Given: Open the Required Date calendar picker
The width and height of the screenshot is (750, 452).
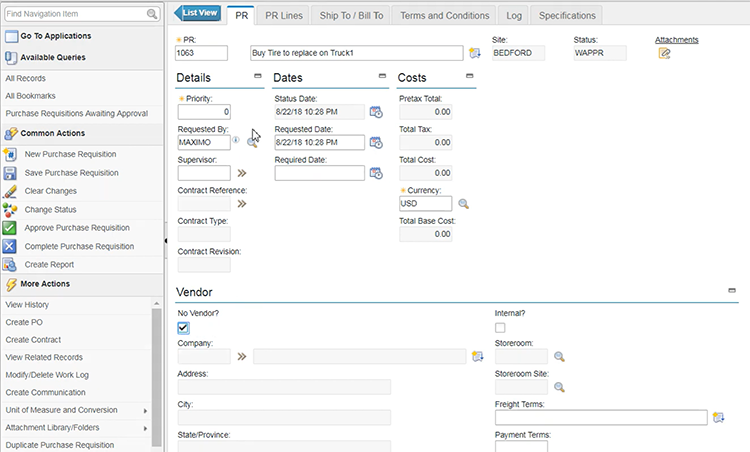Looking at the screenshot, I should tap(376, 173).
